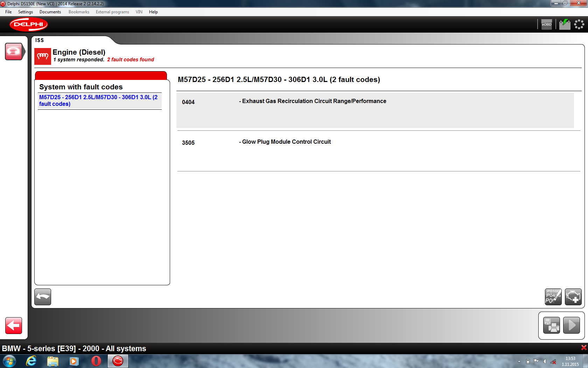Click the '2 fault codes found' text
Image resolution: width=588 pixels, height=368 pixels.
[131, 60]
